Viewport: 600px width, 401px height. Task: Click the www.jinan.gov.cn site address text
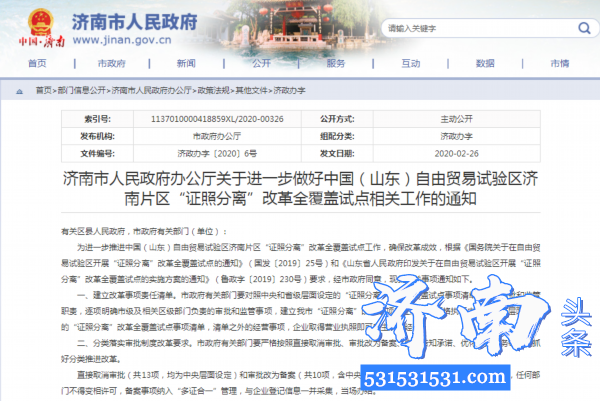tap(122, 40)
